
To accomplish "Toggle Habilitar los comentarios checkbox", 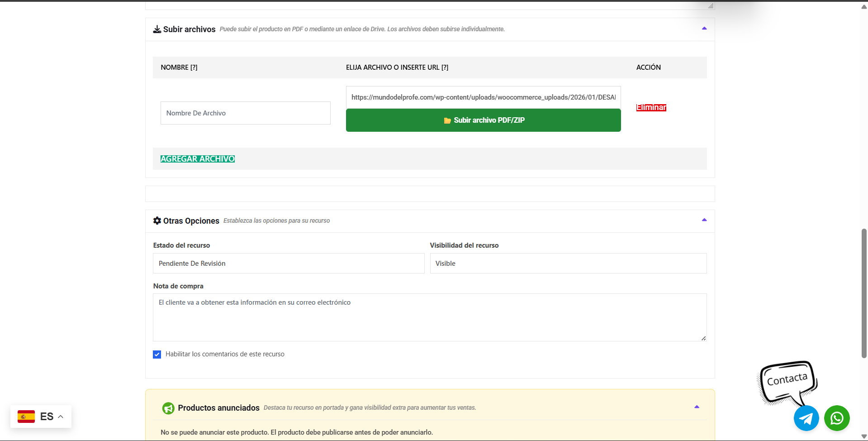I will tap(157, 355).
